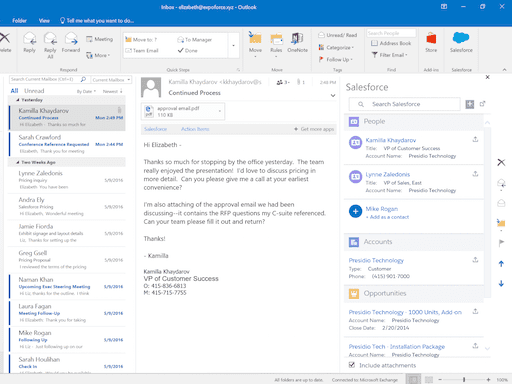Viewport: 512px width, 384px height.
Task: Adjust the zoom slider in status bar
Action: [x=464, y=380]
